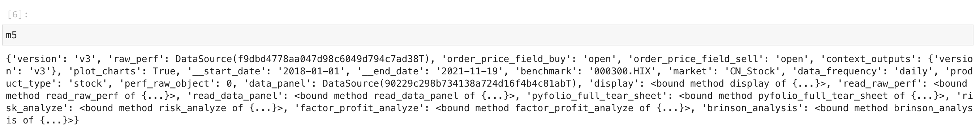Click the raw_perf DataSource f9dbd4778 value
Screen dimensions: 980x135
coord(302,59)
